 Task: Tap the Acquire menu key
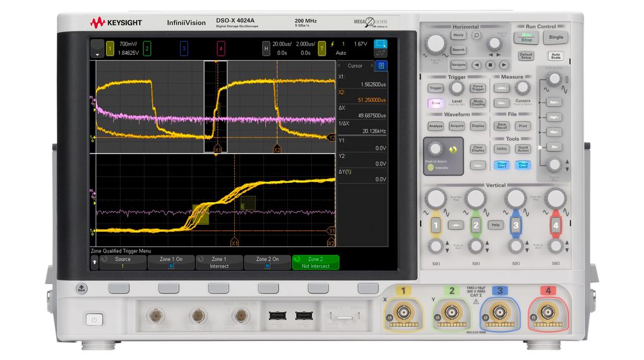456,126
